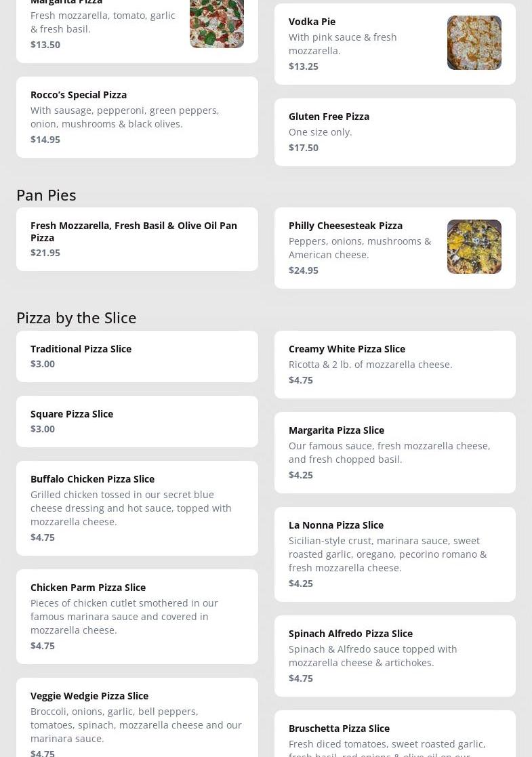Choose Spinach Alfredo Pizza Slice

pyautogui.click(x=394, y=656)
